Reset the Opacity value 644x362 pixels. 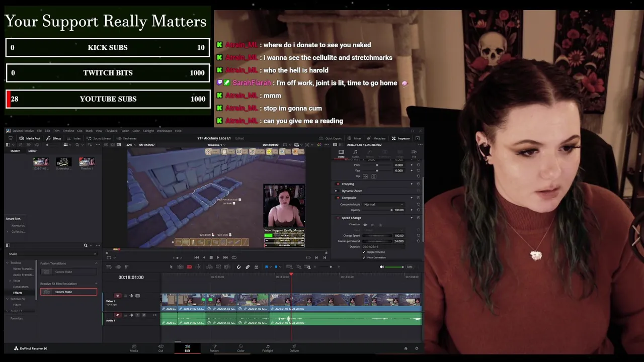point(418,210)
